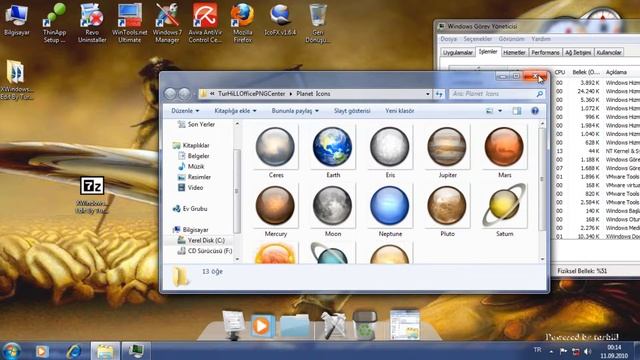
Task: Click the Explorer forward navigation button
Action: point(184,94)
